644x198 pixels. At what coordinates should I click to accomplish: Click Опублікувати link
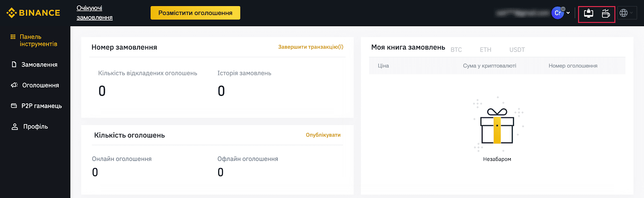coord(323,135)
